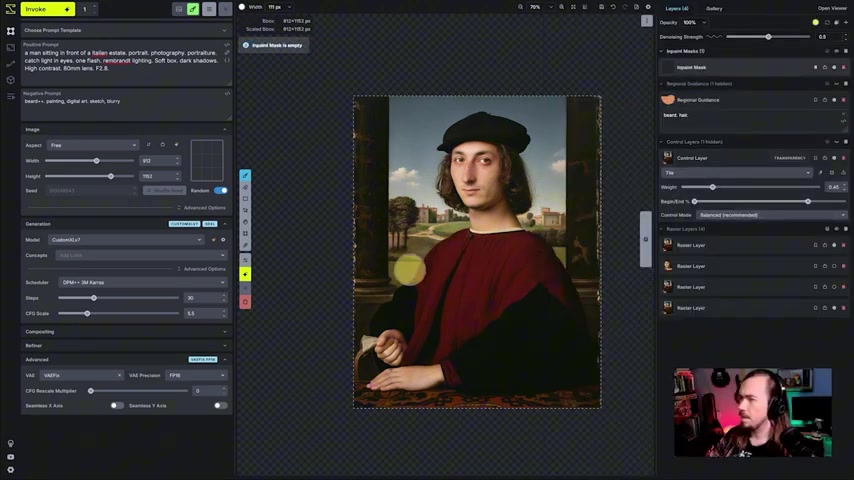Open the Workflows tab icon in left sidebar
Screen dimensions: 854x480
[x=10, y=64]
